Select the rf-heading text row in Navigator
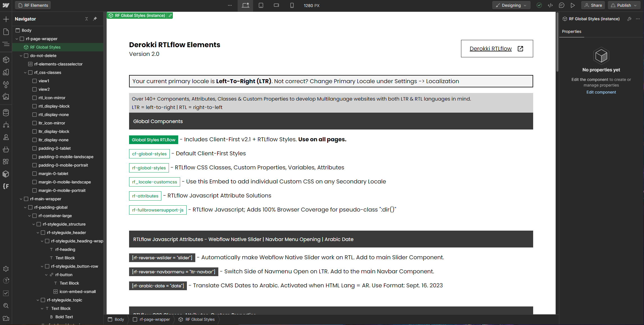Screen dimensions: 644x325 pyautogui.click(x=58, y=249)
